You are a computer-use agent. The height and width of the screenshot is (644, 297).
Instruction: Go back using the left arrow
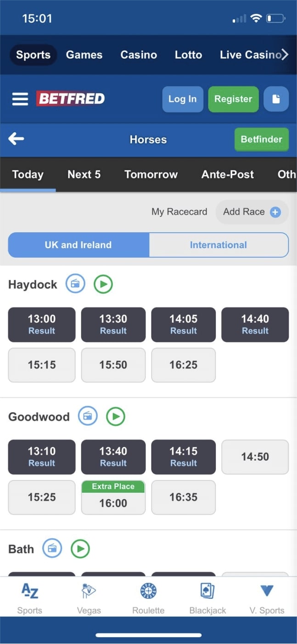click(x=16, y=139)
